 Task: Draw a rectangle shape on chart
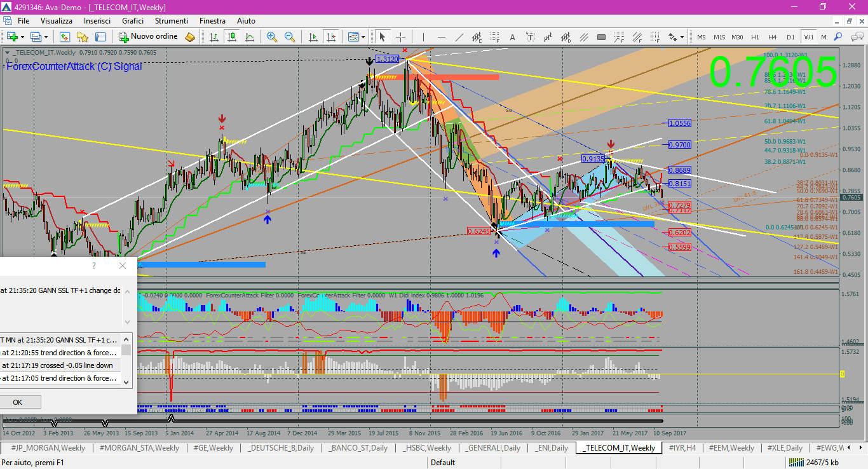601,37
